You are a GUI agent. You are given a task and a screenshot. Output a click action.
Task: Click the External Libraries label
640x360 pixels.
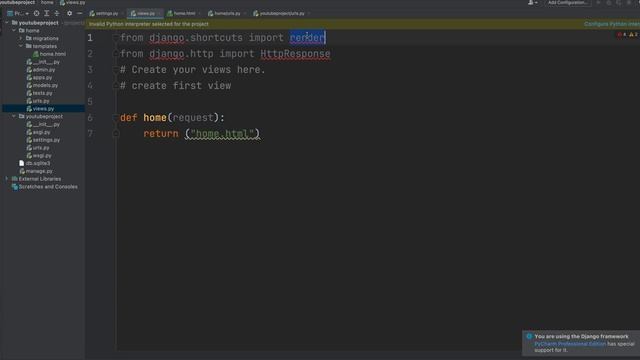[40, 179]
